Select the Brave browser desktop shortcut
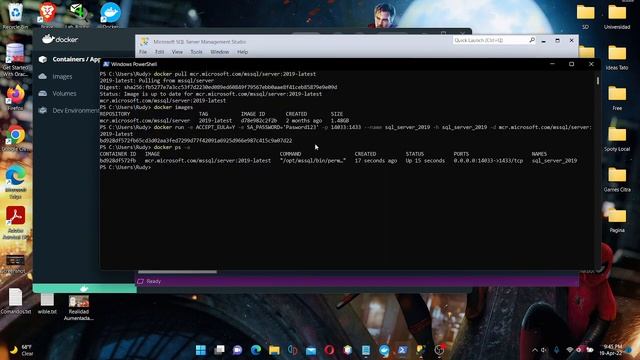 tap(47, 15)
